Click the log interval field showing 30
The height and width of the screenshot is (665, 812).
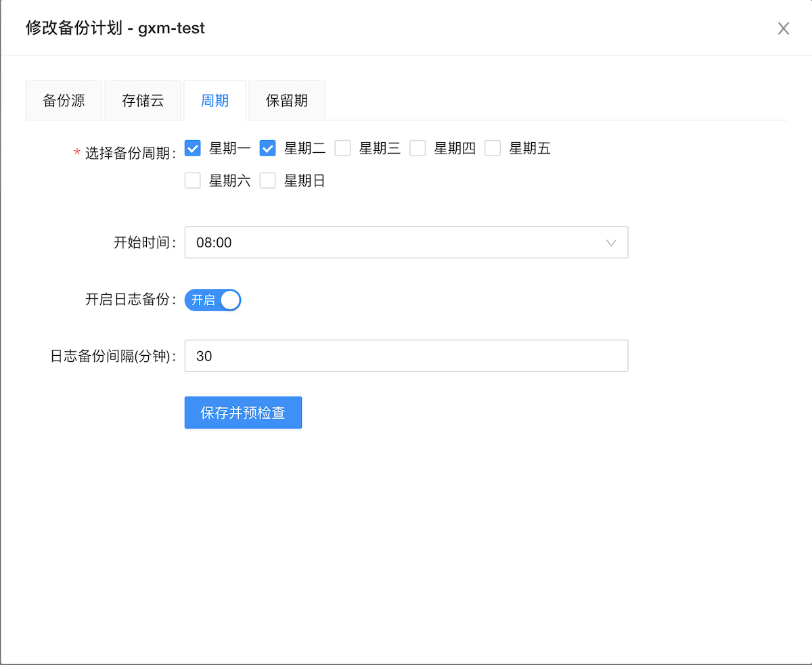coord(406,356)
